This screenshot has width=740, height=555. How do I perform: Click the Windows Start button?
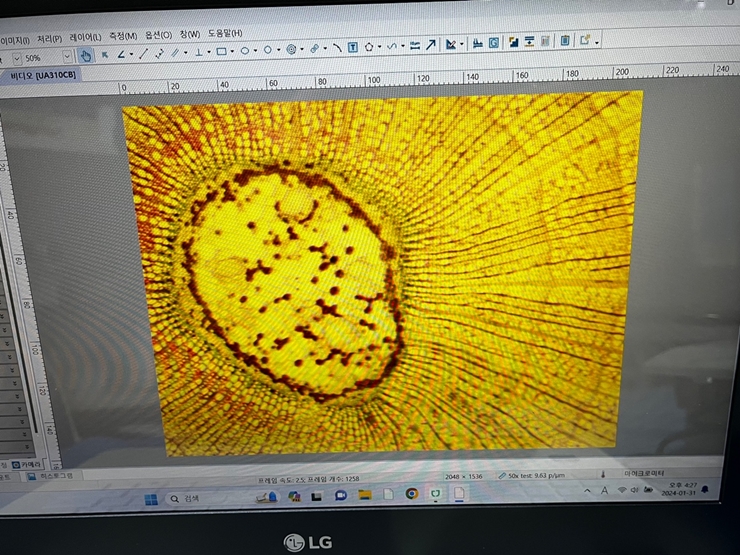click(151, 498)
